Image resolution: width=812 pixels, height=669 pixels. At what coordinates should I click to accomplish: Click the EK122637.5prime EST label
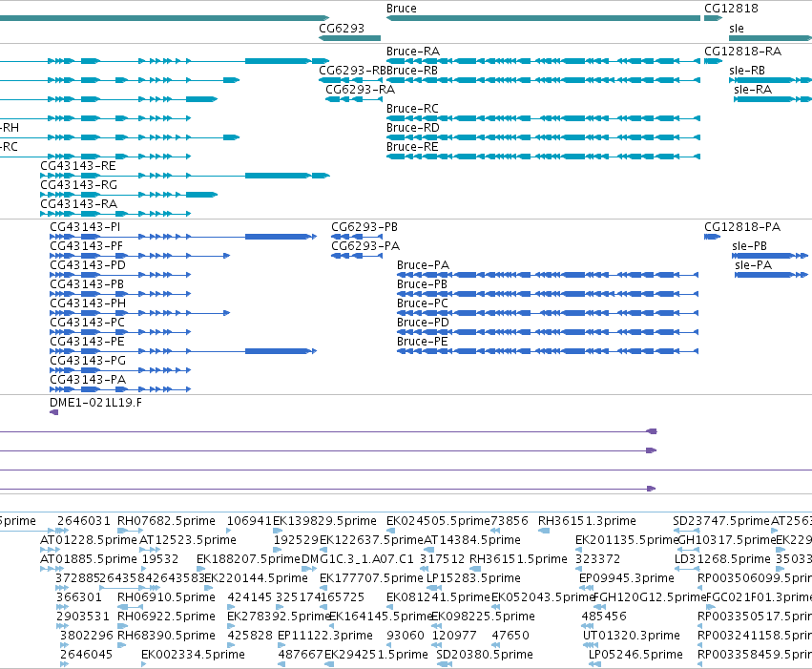[371, 540]
